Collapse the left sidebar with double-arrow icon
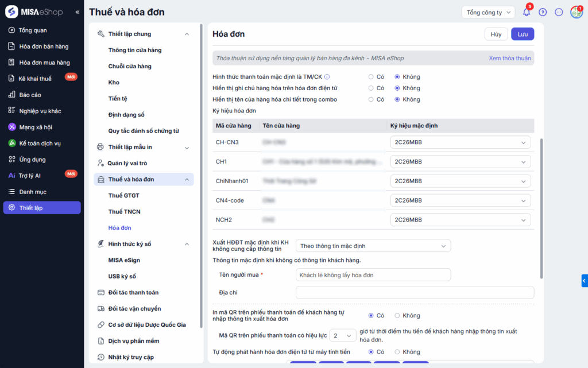This screenshot has height=368, width=588. click(x=78, y=12)
